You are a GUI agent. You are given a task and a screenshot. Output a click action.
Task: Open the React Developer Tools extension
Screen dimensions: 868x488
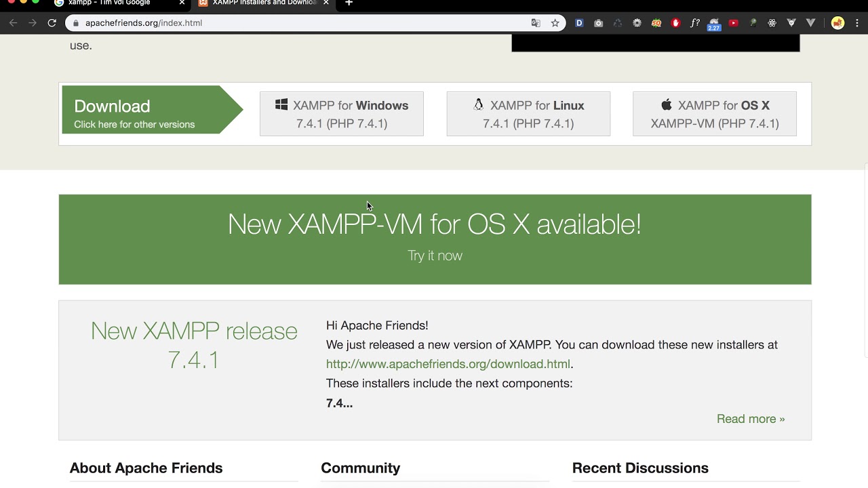[772, 23]
